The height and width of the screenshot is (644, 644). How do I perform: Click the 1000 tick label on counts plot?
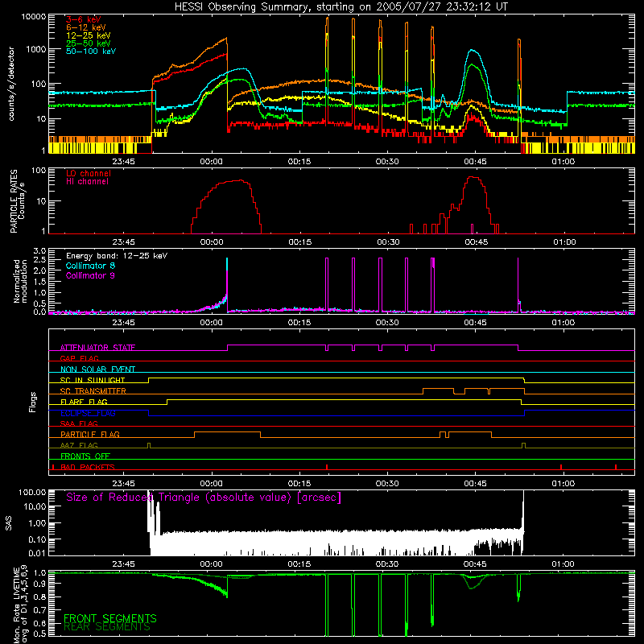(36, 49)
